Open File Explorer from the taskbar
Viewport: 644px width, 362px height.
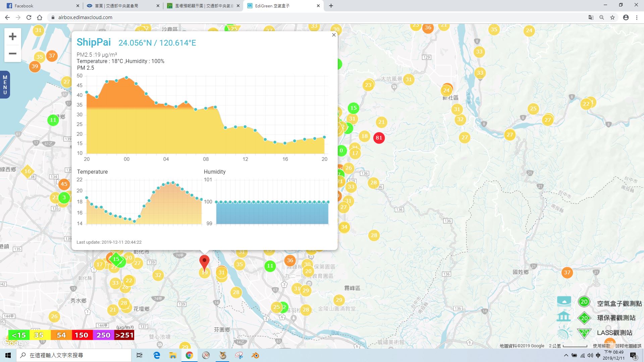[173, 355]
